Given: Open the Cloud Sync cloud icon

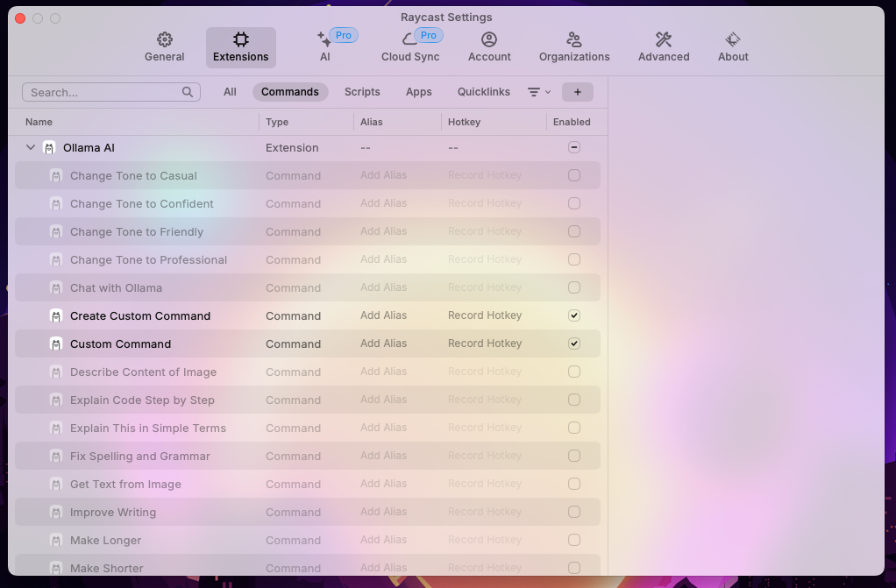Looking at the screenshot, I should click(x=409, y=39).
